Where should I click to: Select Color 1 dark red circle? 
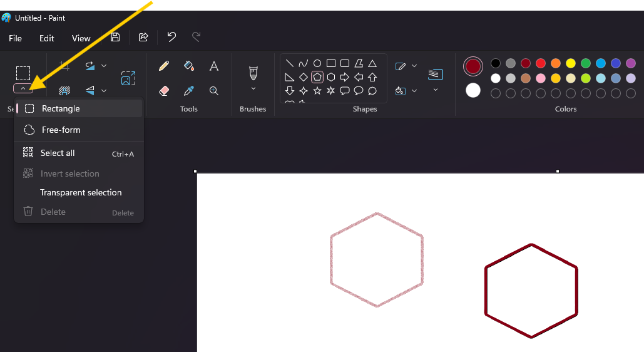473,66
